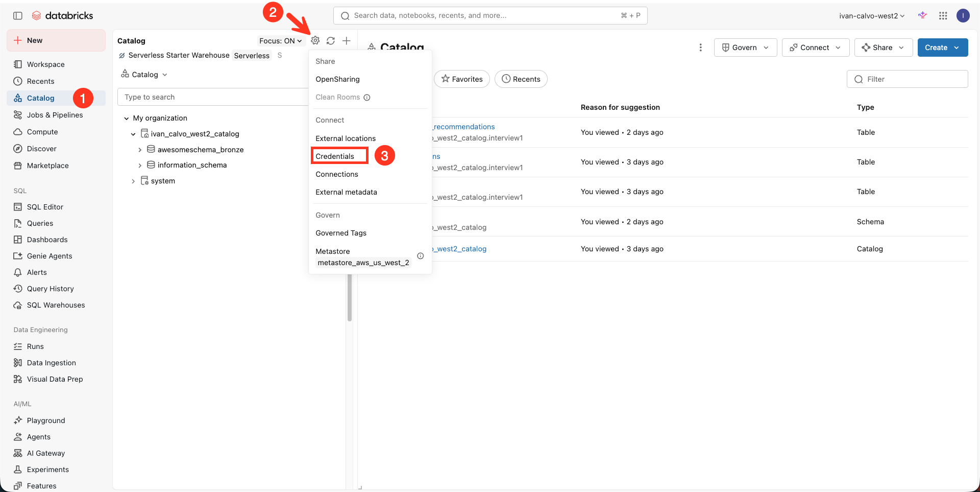The image size is (980, 492).
Task: Collapse the left sidebar using the panel icon
Action: (x=18, y=16)
